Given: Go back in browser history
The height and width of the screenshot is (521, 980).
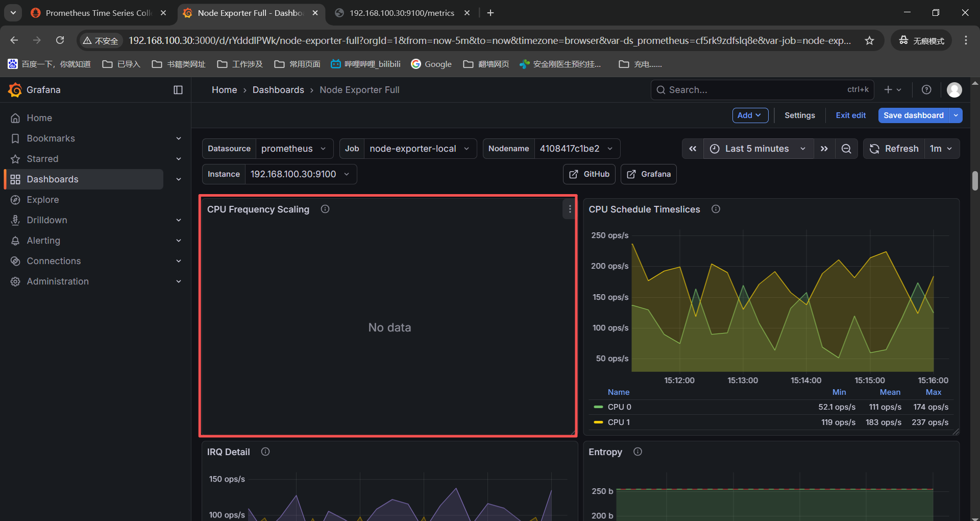Looking at the screenshot, I should pyautogui.click(x=14, y=40).
